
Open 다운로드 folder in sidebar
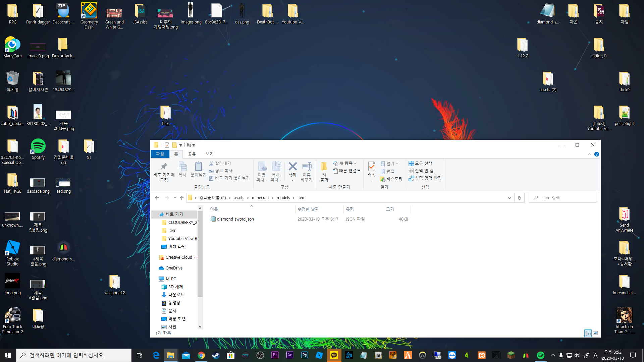click(x=173, y=295)
